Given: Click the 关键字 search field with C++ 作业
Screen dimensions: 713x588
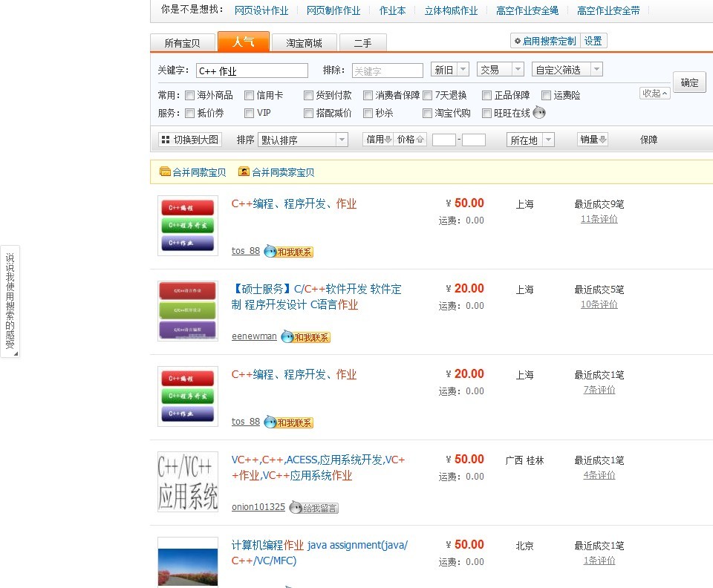Looking at the screenshot, I should tap(253, 71).
